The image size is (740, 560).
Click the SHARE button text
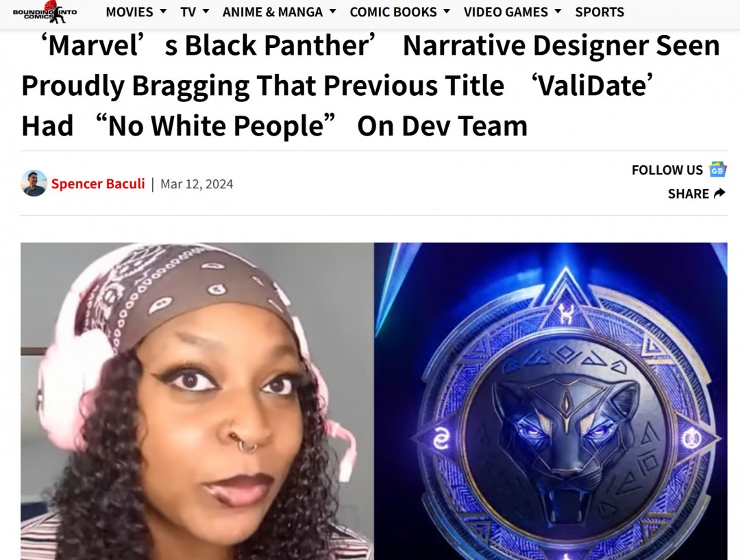coord(688,194)
